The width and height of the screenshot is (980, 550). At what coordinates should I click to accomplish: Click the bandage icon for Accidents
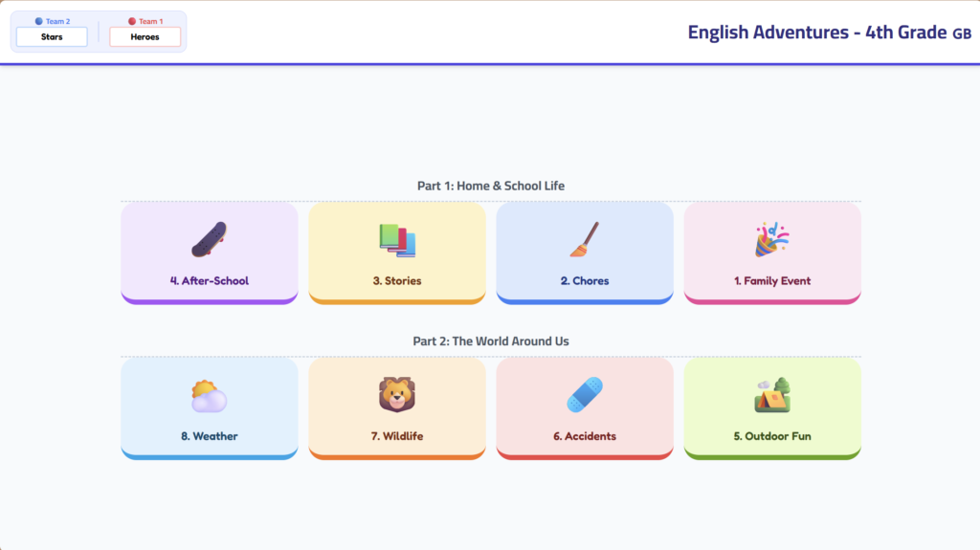point(584,394)
